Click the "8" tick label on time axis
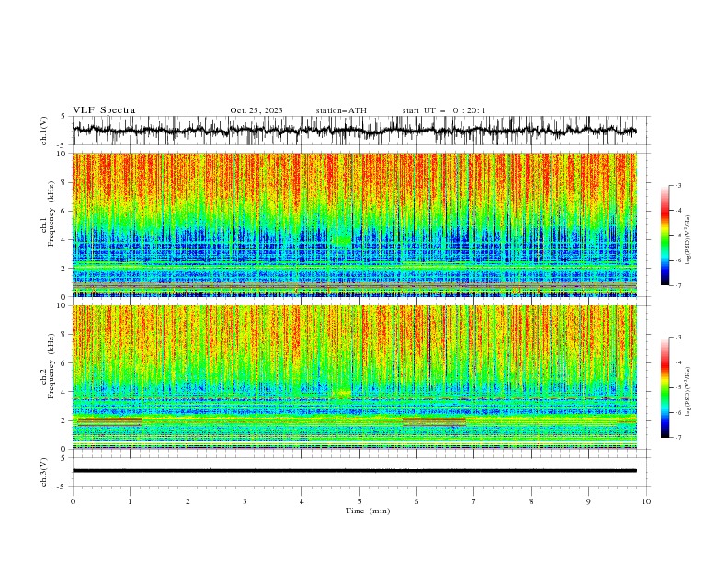 (531, 501)
